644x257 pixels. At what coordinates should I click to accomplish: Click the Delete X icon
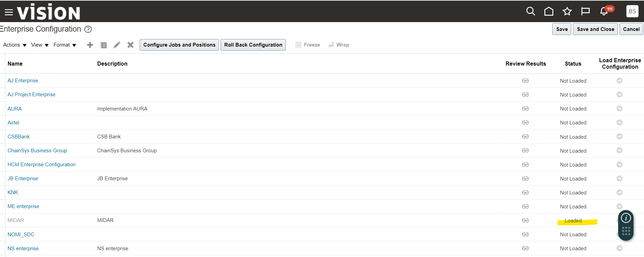tap(130, 45)
